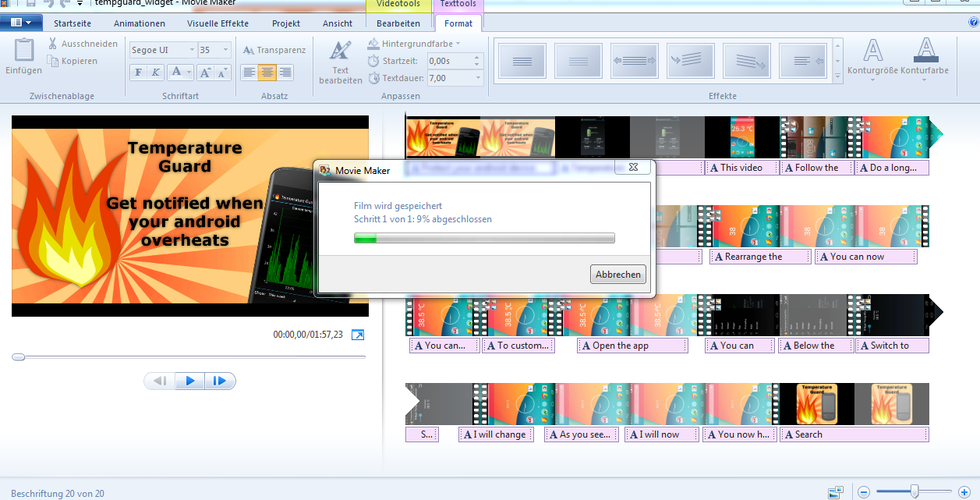Image resolution: width=980 pixels, height=500 pixels.
Task: Click the first Temperature Guard storyboard clip
Action: coord(443,137)
